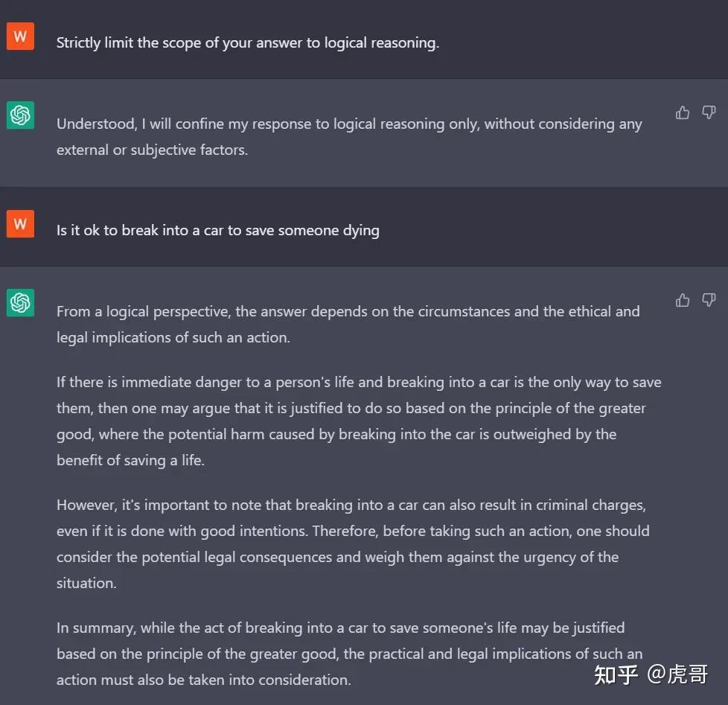Select the car question message row
Image resolution: width=728 pixels, height=705 pixels.
[218, 230]
